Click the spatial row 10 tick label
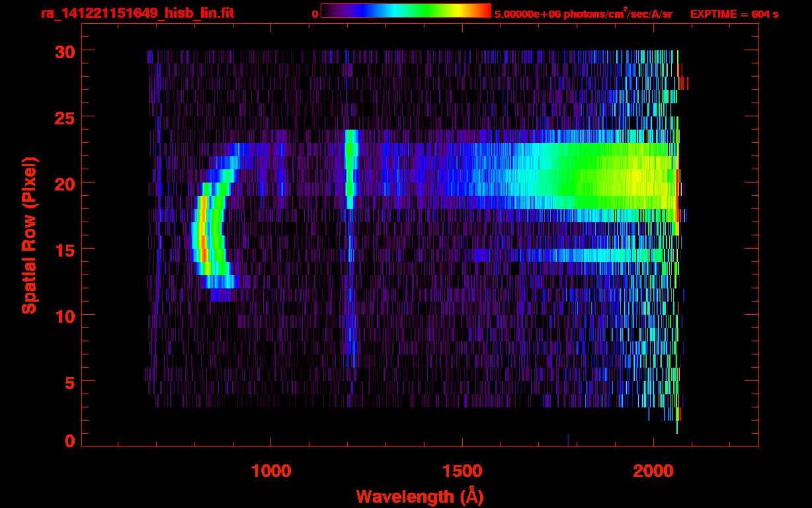Image resolution: width=812 pixels, height=508 pixels. [65, 316]
